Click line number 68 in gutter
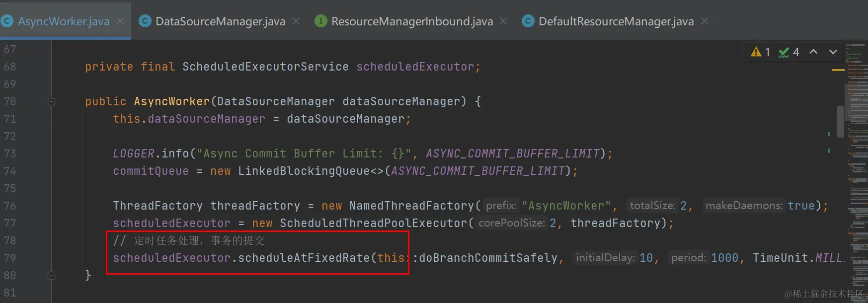Screen dimensions: 868x303 pyautogui.click(x=10, y=67)
